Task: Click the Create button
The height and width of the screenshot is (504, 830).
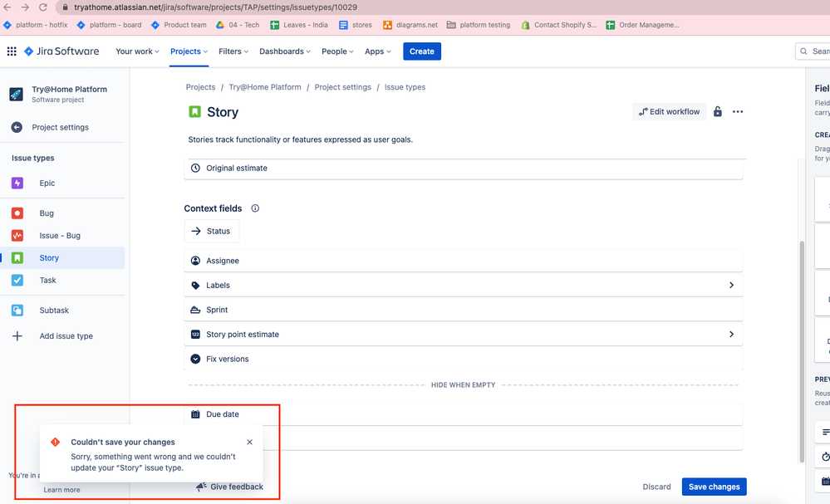Action: [422, 51]
